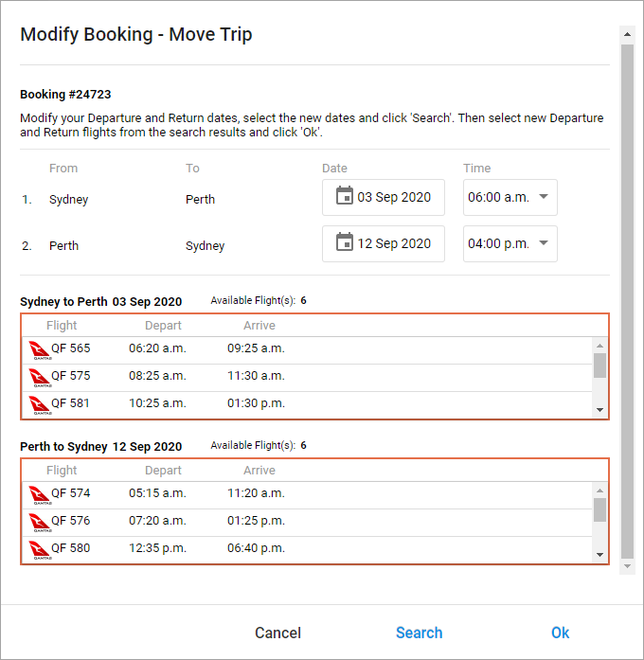This screenshot has height=660, width=644.
Task: Click Qantas logo beside flight QF 581
Action: coord(40,405)
